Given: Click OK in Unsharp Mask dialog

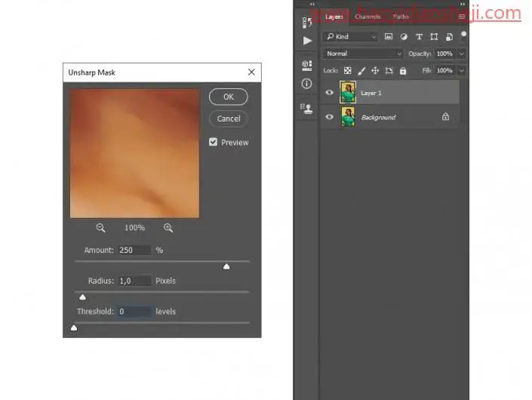Looking at the screenshot, I should [x=229, y=97].
